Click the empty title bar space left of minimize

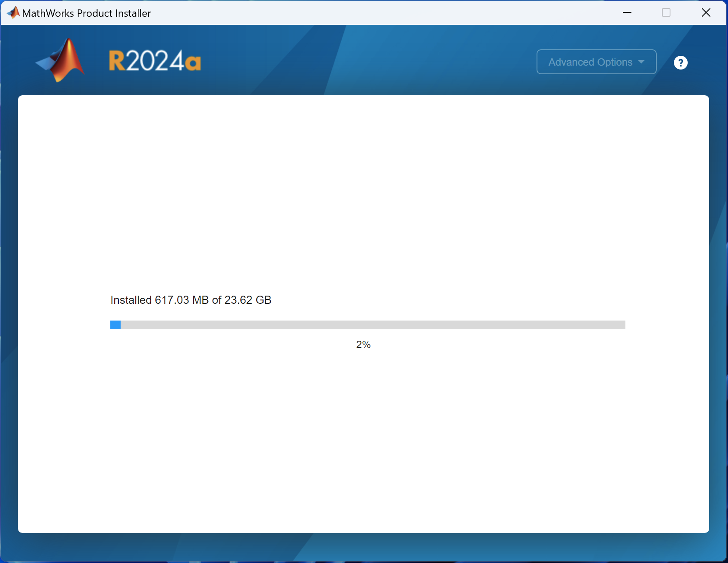pyautogui.click(x=386, y=13)
